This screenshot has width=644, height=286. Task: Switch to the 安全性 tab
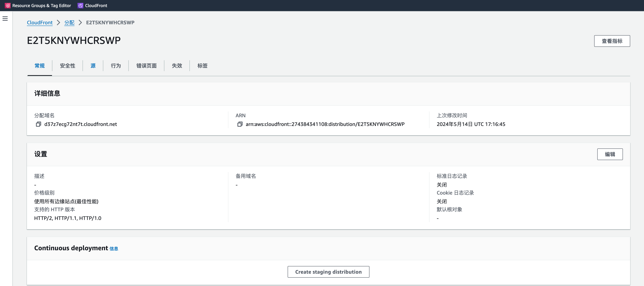click(67, 66)
